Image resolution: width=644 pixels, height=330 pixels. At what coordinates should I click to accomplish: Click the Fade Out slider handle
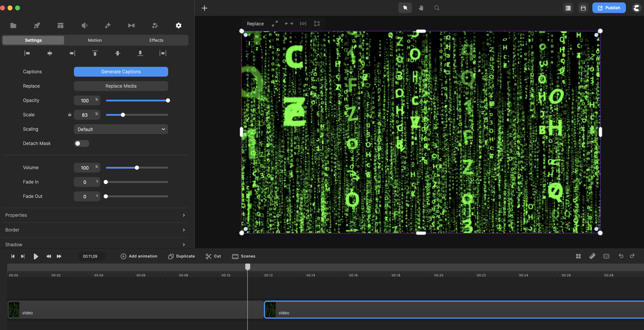coord(106,196)
